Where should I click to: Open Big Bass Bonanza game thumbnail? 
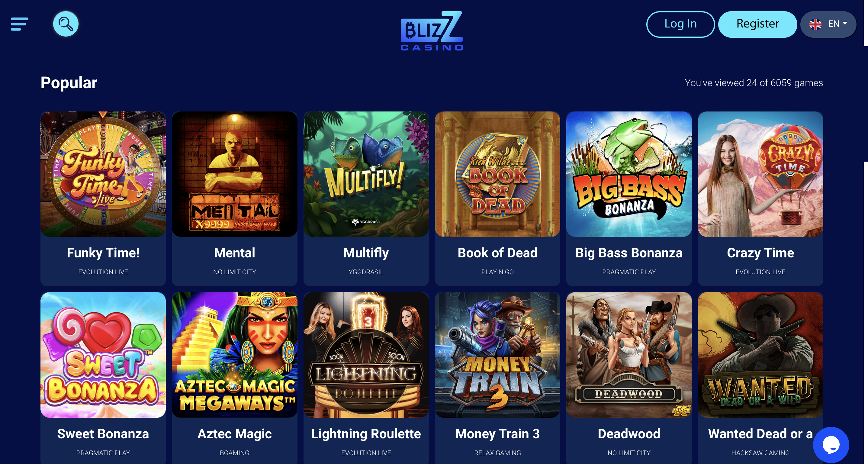coord(629,174)
